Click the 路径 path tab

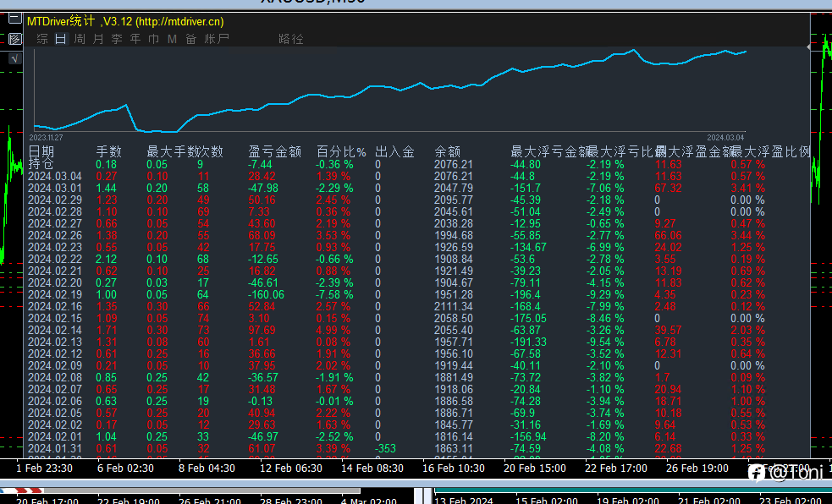click(291, 39)
